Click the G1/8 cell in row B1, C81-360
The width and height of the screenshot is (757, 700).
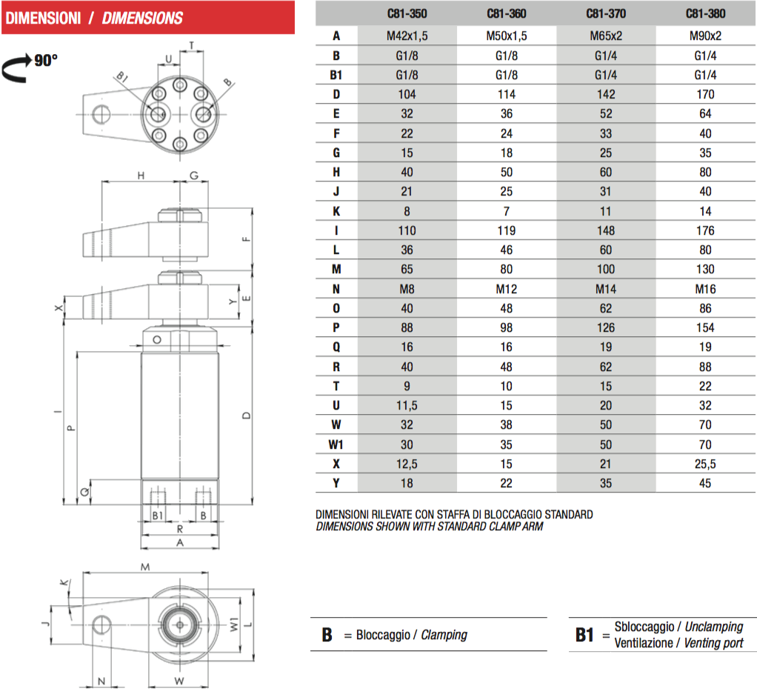click(507, 75)
